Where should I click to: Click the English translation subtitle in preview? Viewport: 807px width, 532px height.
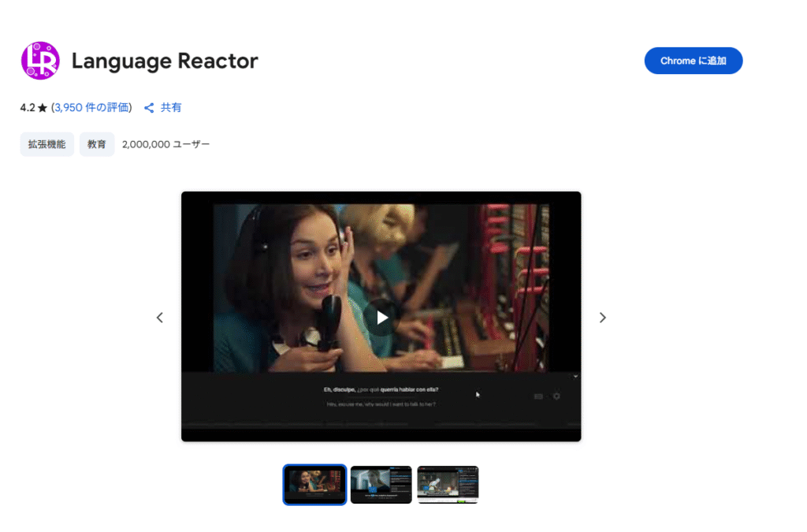(x=381, y=404)
